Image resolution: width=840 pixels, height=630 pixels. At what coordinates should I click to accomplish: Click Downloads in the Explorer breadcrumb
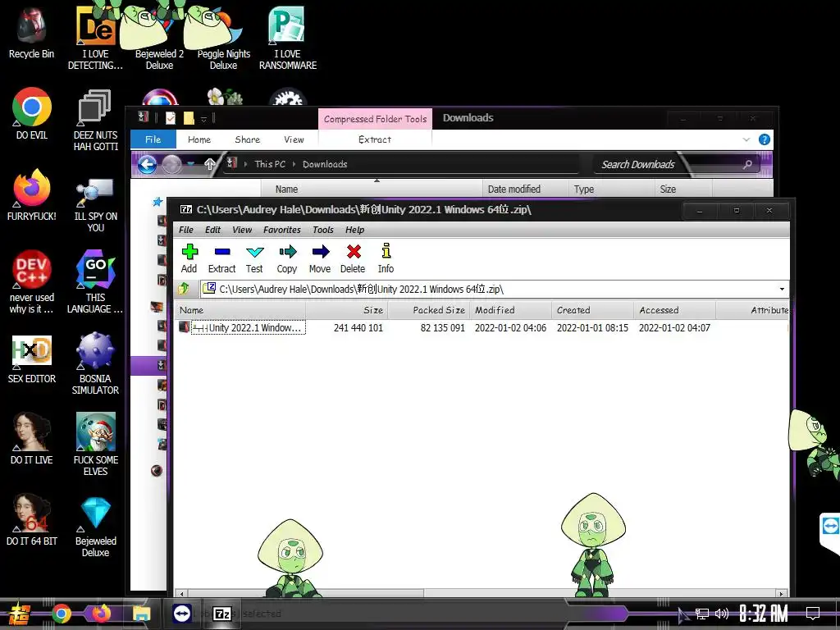[325, 164]
